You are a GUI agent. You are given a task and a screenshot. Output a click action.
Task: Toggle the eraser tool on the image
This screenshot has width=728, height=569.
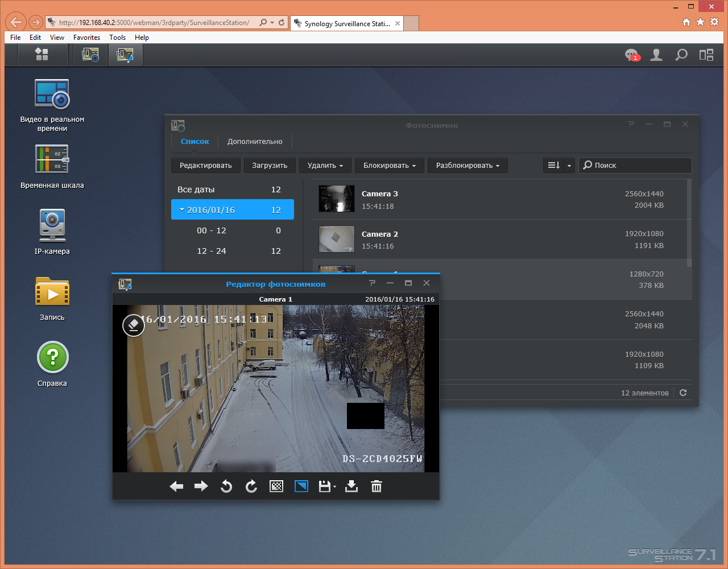[133, 325]
